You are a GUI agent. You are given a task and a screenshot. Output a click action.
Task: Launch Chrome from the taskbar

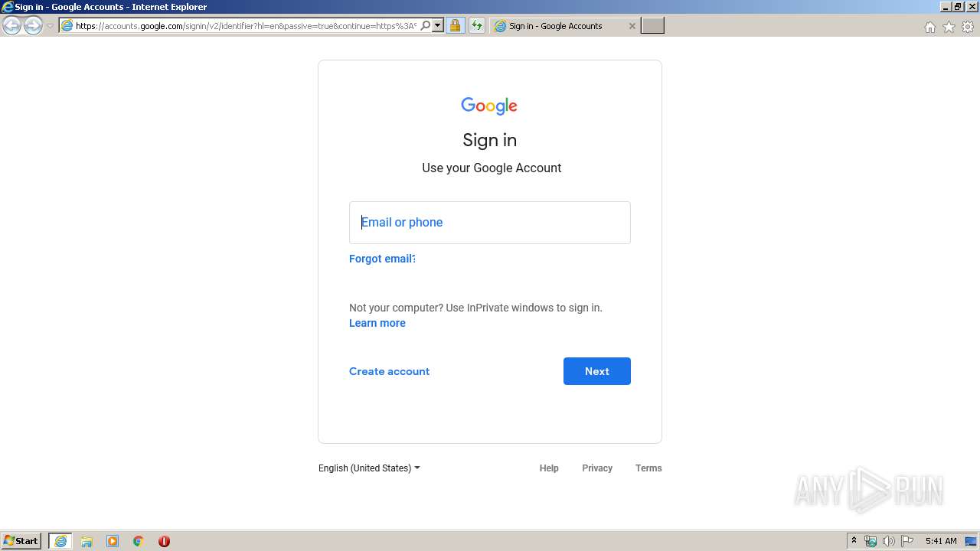tap(139, 541)
